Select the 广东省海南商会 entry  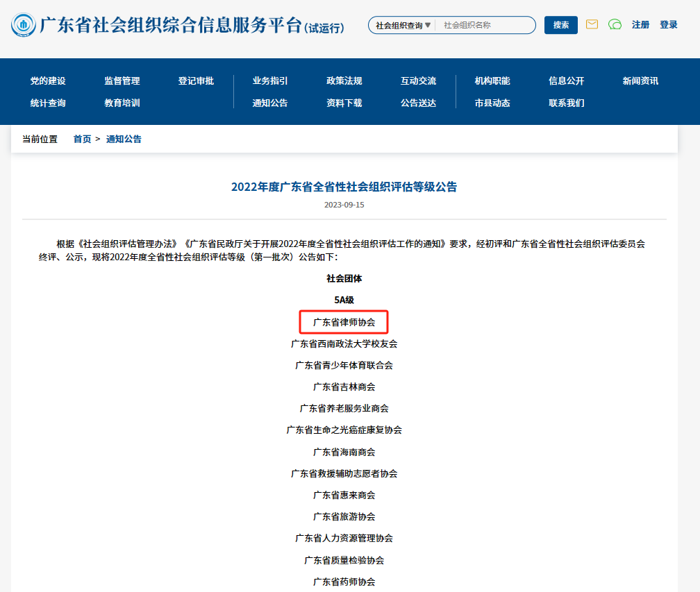point(344,452)
